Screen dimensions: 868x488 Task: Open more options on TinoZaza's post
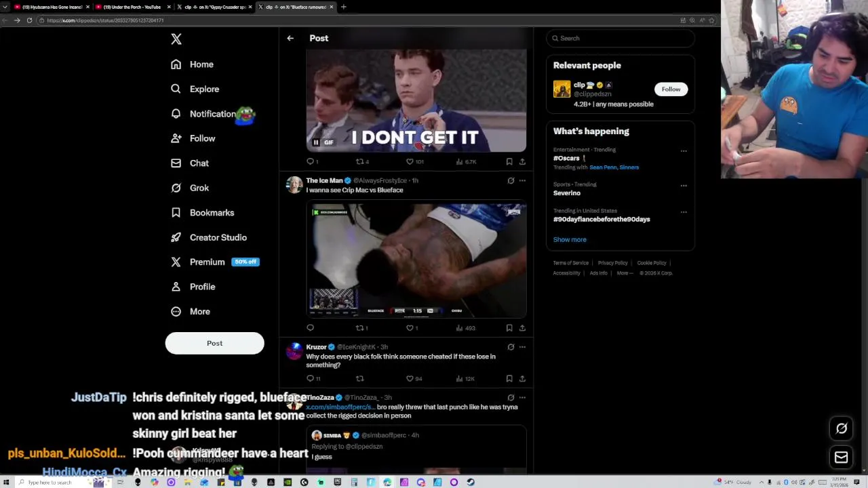(x=522, y=398)
